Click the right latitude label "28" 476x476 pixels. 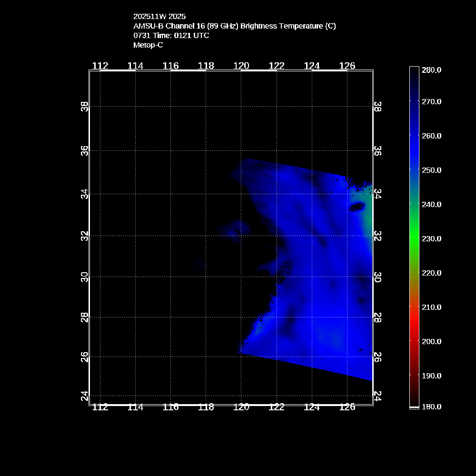pyautogui.click(x=377, y=317)
